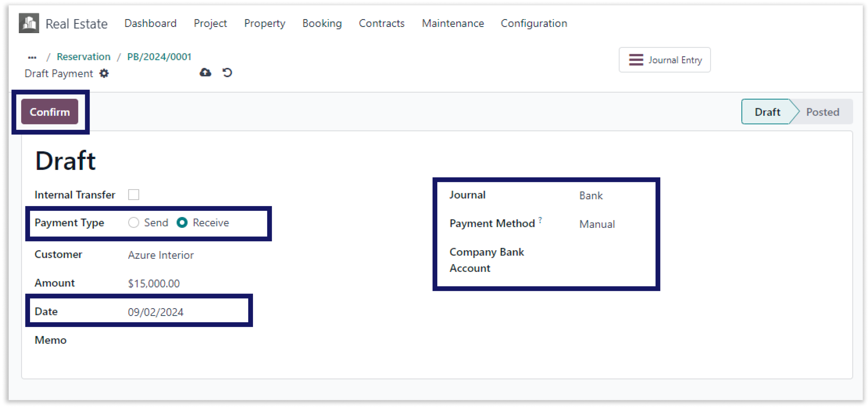This screenshot has height=407, width=868.
Task: Select the Send payment type radio
Action: click(133, 222)
